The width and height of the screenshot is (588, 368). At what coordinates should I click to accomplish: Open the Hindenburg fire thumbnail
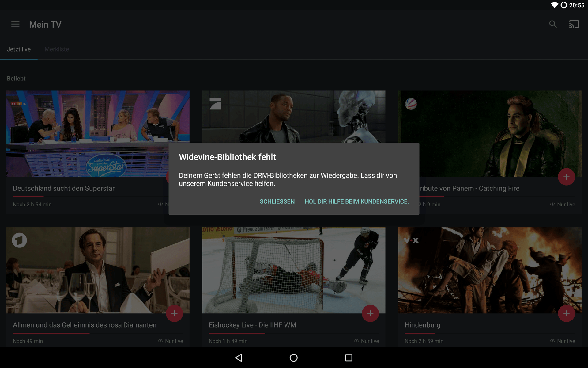point(490,270)
